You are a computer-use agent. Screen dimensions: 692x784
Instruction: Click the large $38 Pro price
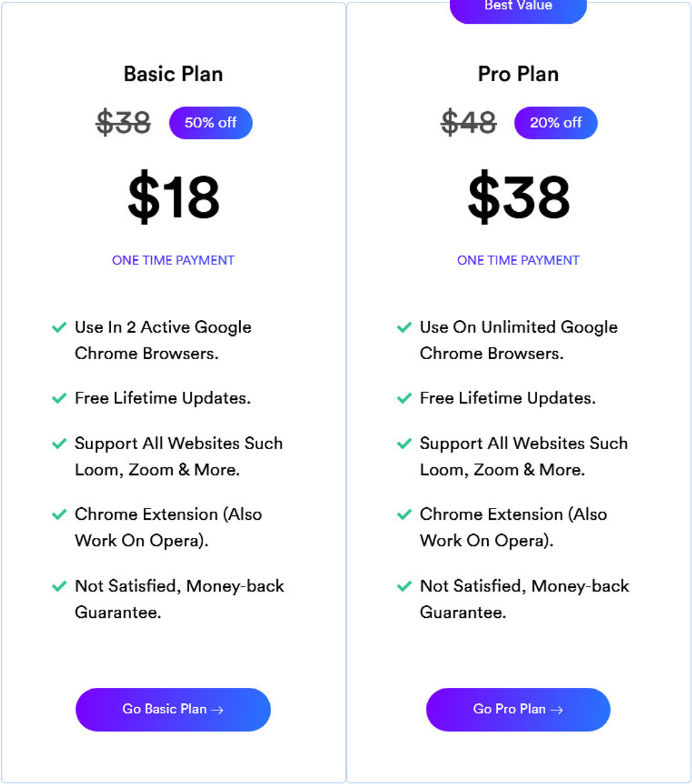518,197
